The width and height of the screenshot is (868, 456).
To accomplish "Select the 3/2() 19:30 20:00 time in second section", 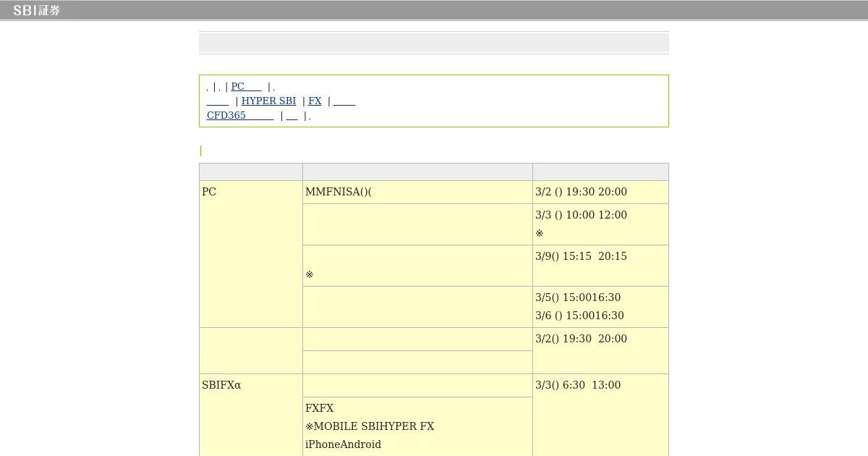I will point(581,339).
